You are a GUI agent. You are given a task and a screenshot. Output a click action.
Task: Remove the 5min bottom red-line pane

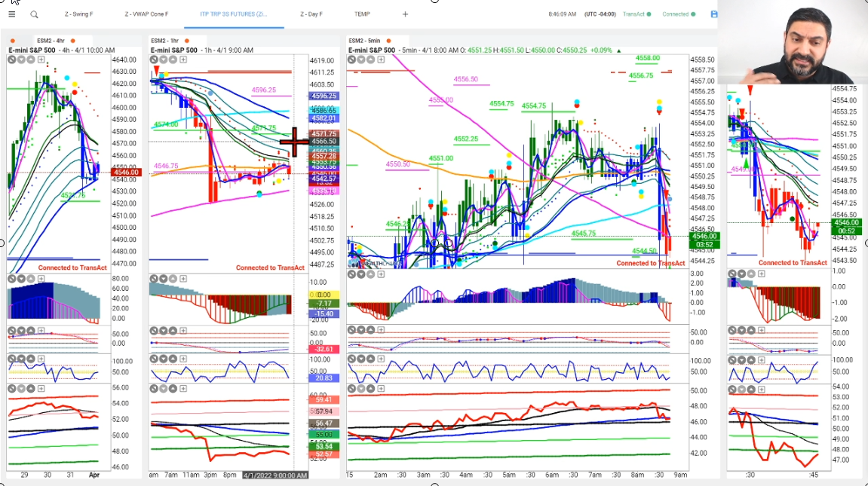[x=351, y=389]
